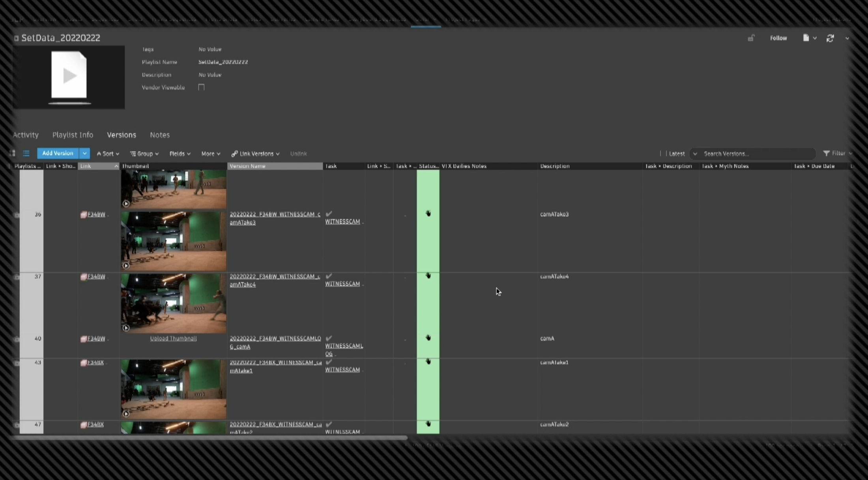Click status hand icon for camATake3 row
Viewport: 868px width, 480px height.
click(428, 214)
